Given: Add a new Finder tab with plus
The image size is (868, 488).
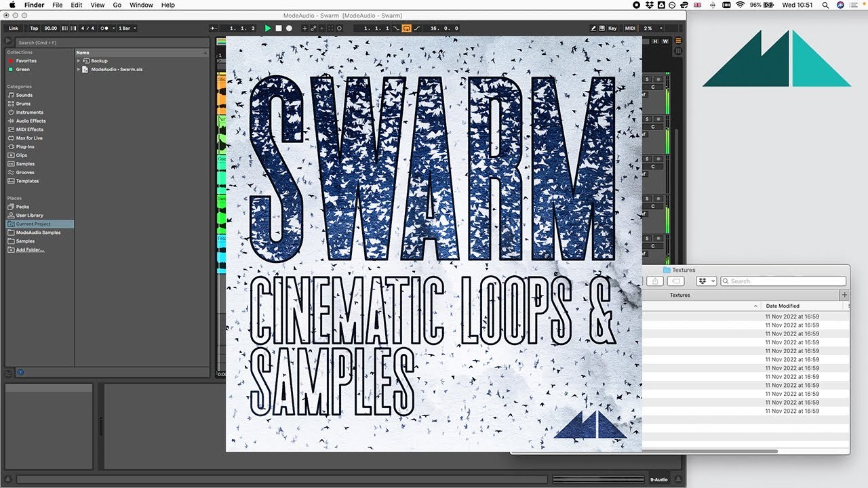Looking at the screenshot, I should (x=844, y=295).
